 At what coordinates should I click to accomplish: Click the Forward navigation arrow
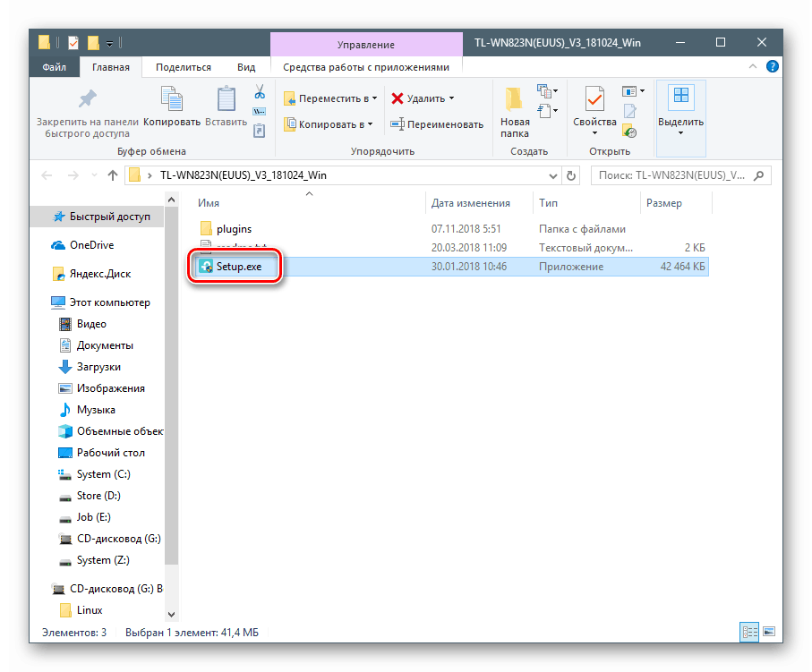[x=73, y=175]
